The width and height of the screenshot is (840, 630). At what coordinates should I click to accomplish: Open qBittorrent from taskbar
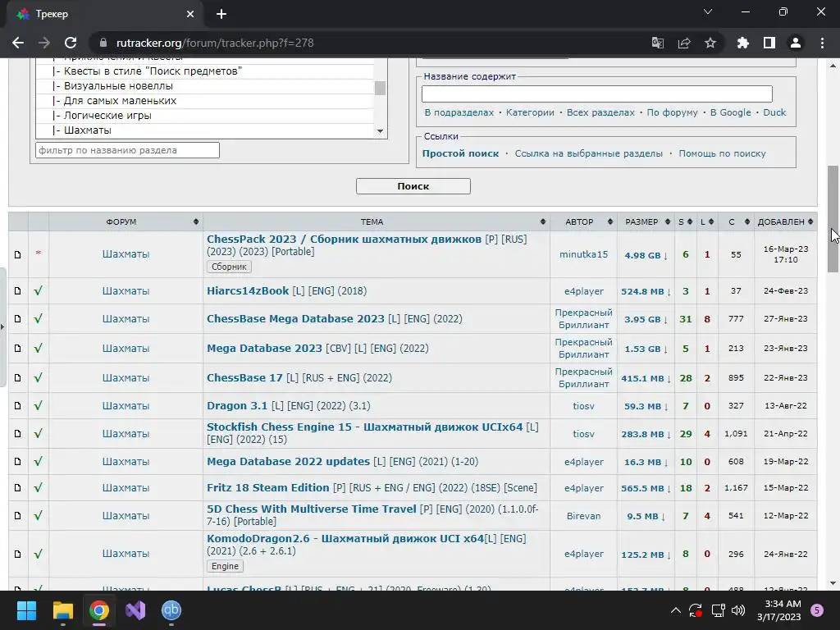pyautogui.click(x=171, y=610)
